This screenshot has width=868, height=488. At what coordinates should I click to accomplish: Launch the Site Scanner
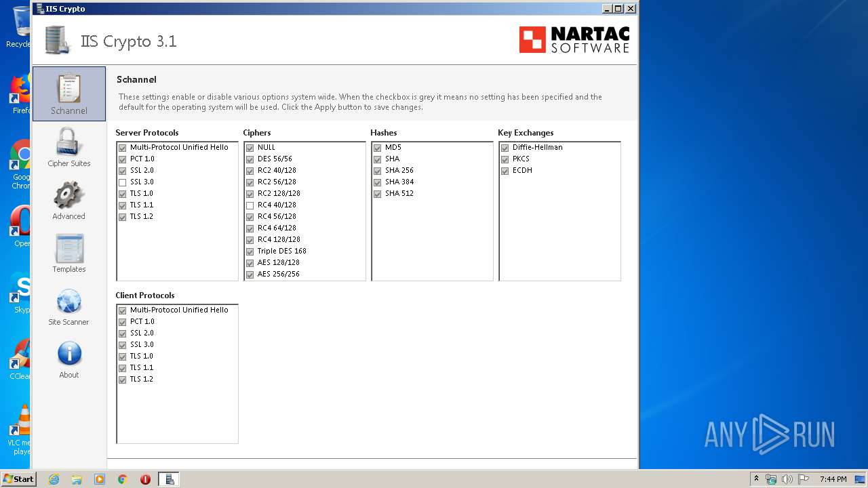[69, 306]
